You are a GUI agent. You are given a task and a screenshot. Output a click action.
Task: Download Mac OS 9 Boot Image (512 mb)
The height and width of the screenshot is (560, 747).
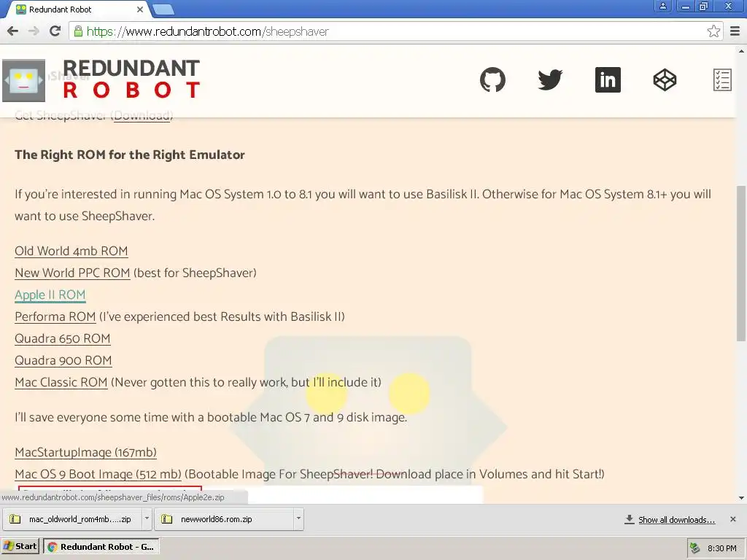click(98, 474)
